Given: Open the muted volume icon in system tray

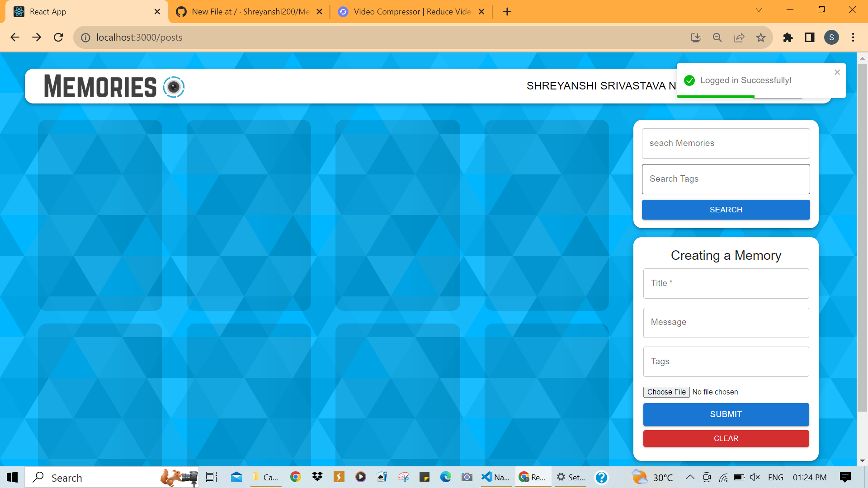Looking at the screenshot, I should click(x=755, y=477).
